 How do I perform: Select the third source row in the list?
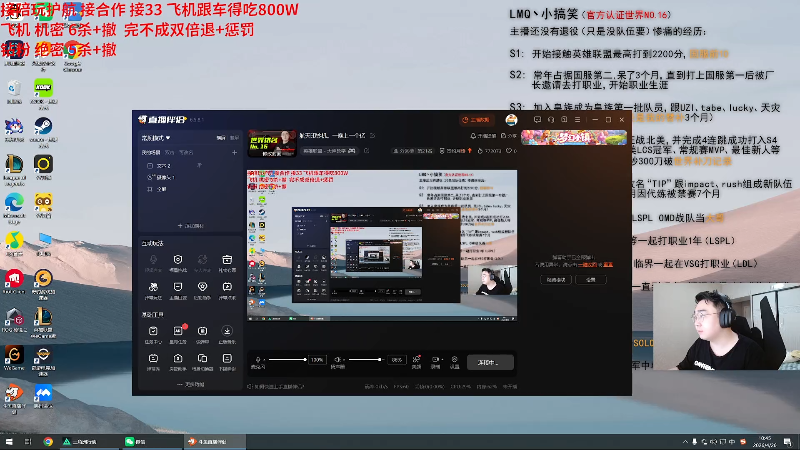coord(190,189)
